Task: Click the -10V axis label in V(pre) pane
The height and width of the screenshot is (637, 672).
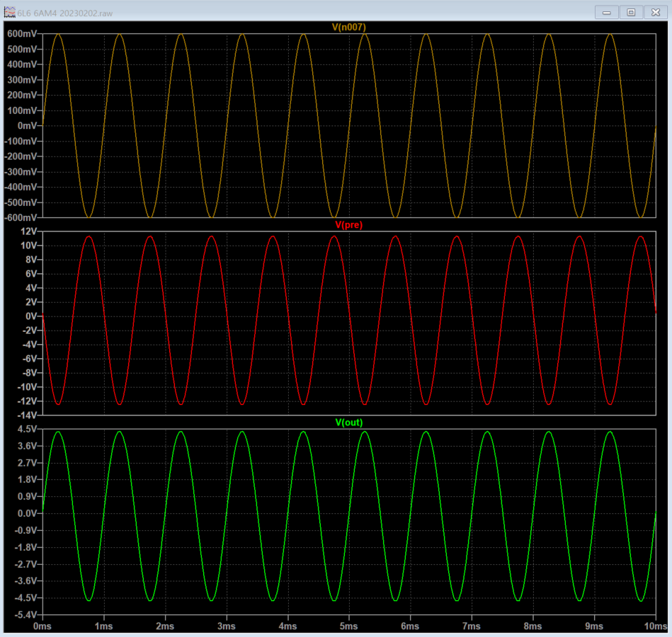Action: tap(27, 387)
